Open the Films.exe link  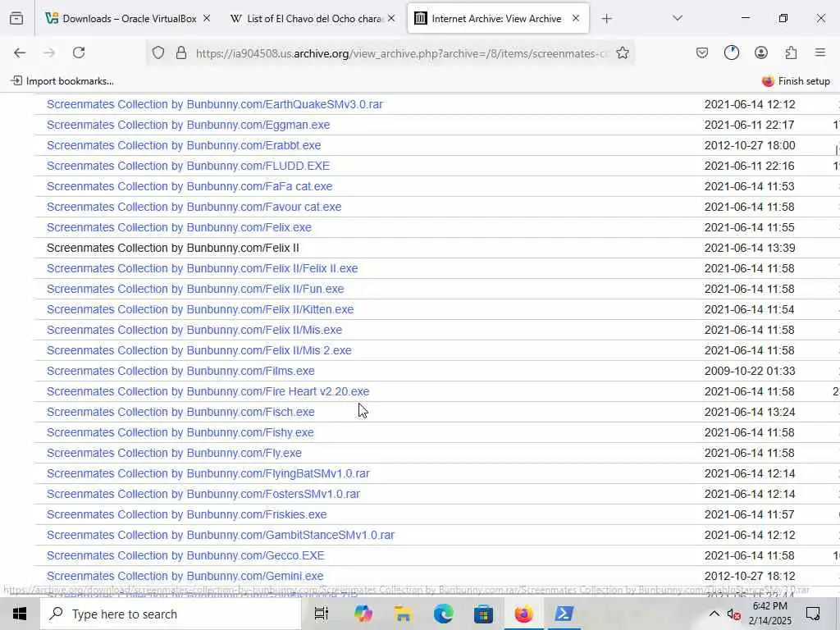pyautogui.click(x=180, y=371)
